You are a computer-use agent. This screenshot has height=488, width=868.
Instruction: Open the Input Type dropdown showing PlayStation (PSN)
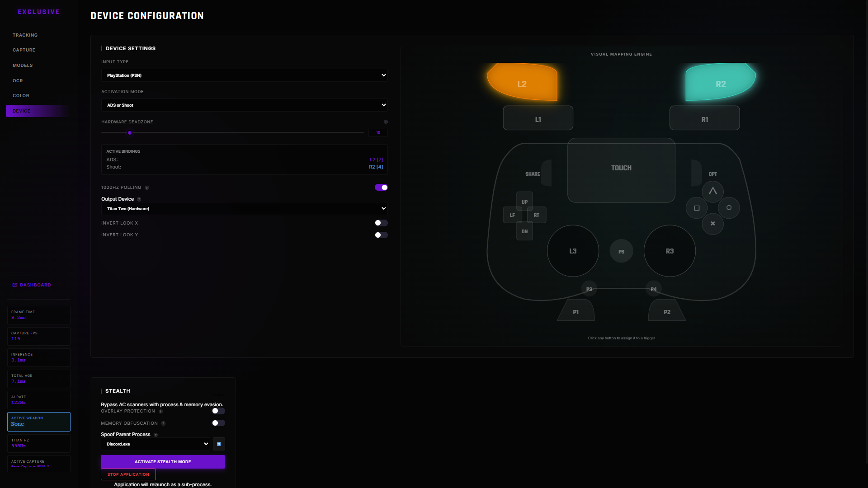tap(244, 75)
